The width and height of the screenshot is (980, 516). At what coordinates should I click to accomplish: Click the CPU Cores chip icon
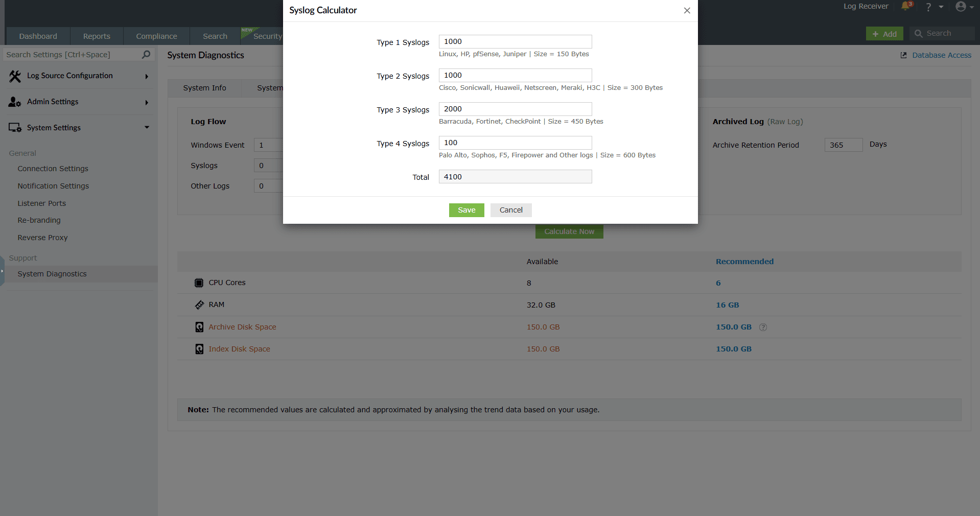[199, 283]
